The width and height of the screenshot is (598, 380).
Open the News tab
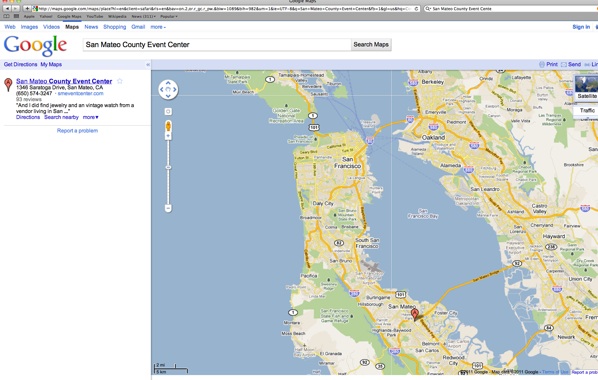[91, 27]
